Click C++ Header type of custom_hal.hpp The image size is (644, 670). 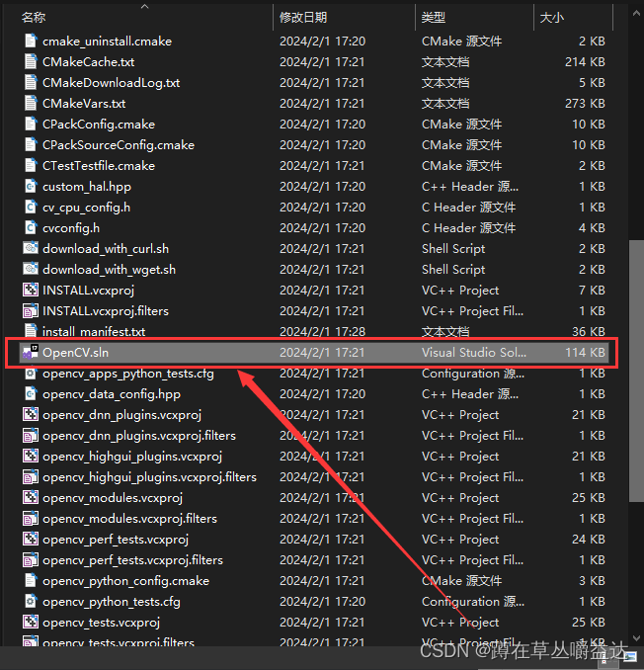coord(470,187)
